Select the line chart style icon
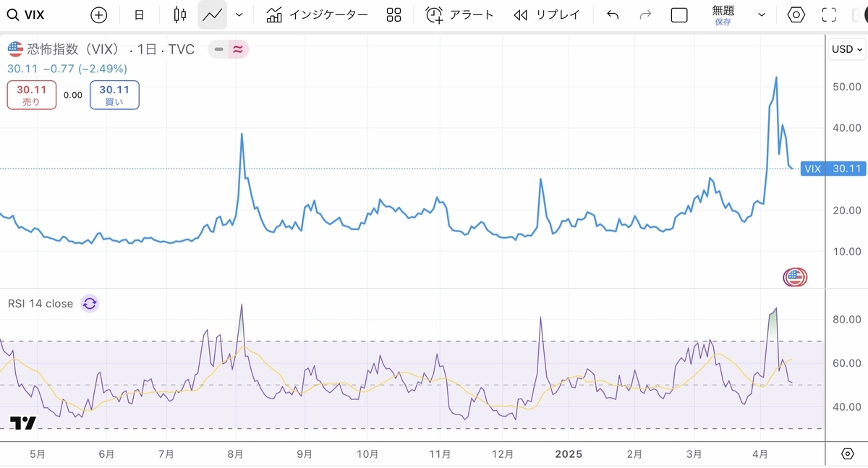Image resolution: width=868 pixels, height=468 pixels. coord(213,14)
